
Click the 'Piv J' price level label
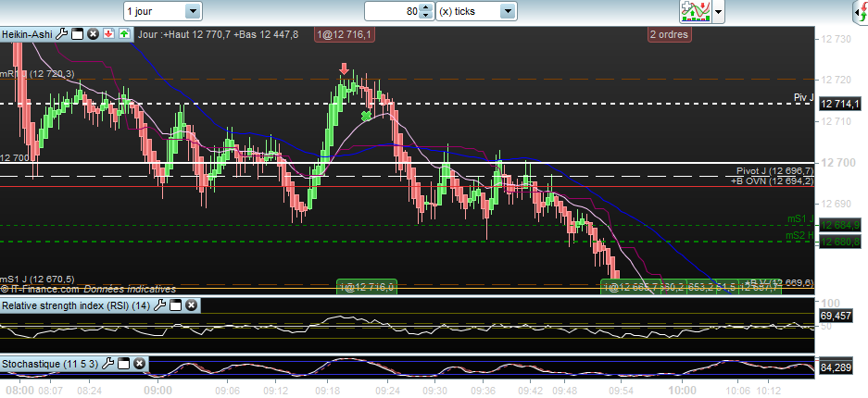coord(804,98)
